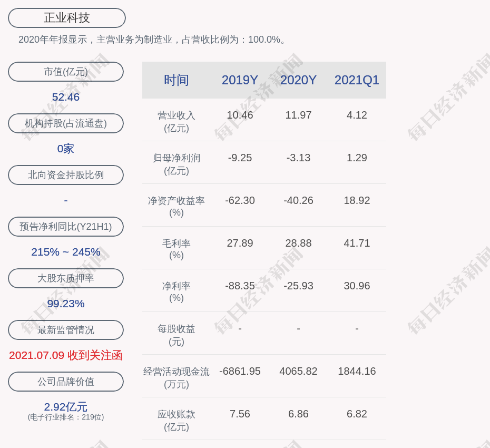Select receivables value 7.56
Image resolution: width=490 pixels, height=448 pixels.
pos(240,414)
